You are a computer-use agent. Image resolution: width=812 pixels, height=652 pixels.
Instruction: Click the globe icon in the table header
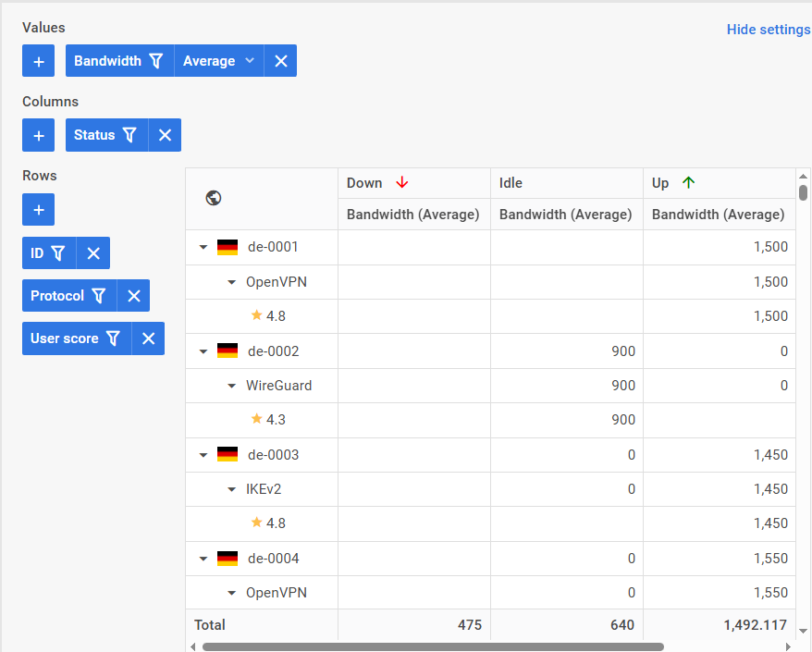(x=213, y=198)
